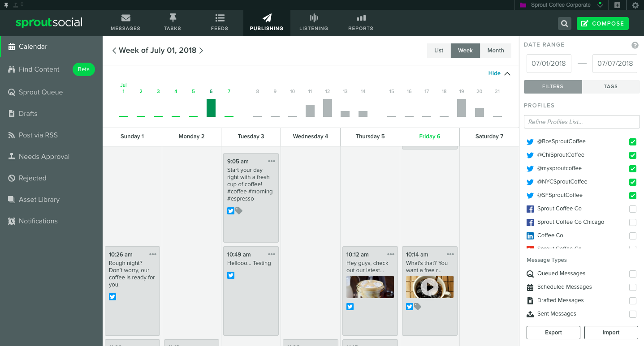Viewport: 644px width, 346px height.
Task: Click the Export button
Action: [553, 333]
